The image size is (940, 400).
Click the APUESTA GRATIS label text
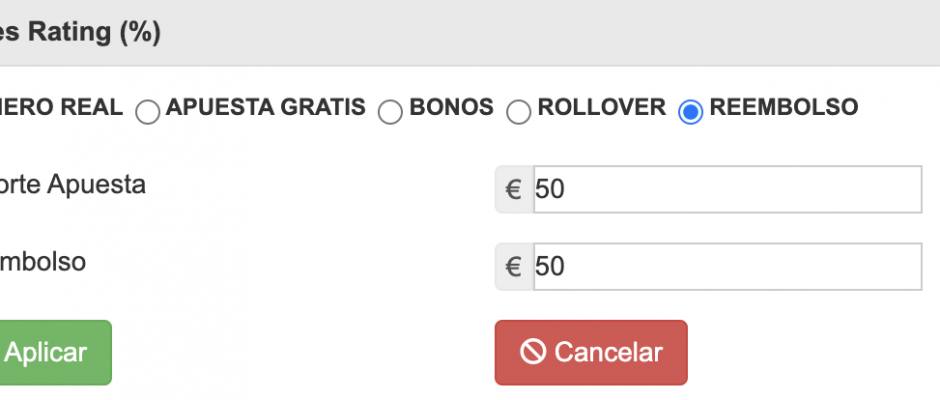(x=266, y=107)
